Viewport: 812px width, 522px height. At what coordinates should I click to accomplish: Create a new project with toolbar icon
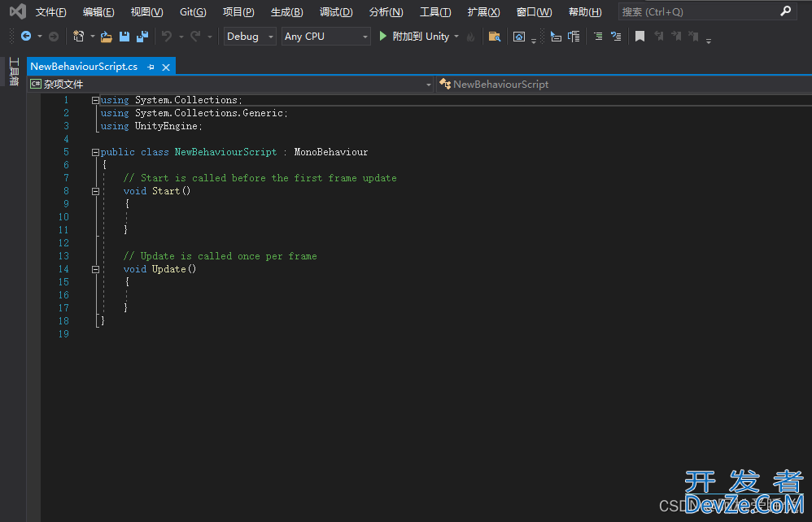tap(79, 37)
